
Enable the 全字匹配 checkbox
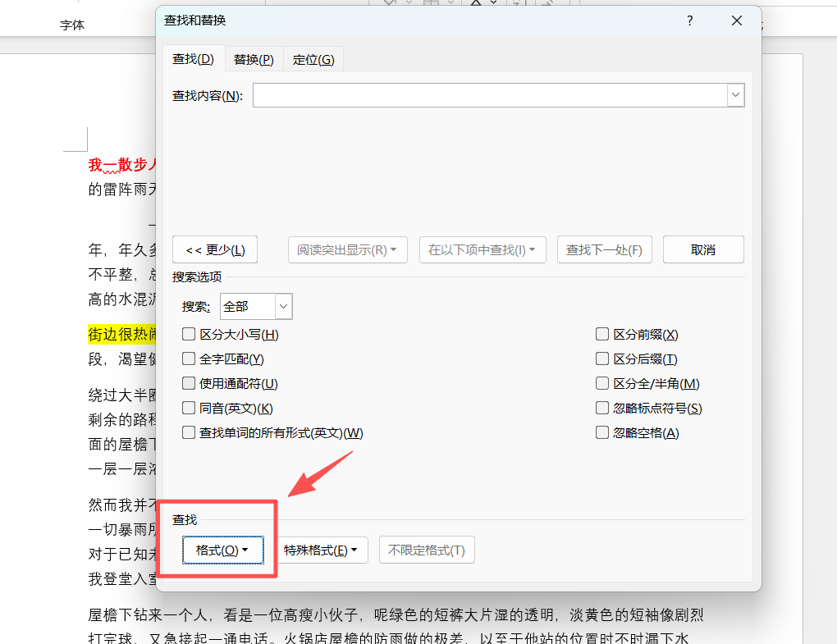(189, 359)
